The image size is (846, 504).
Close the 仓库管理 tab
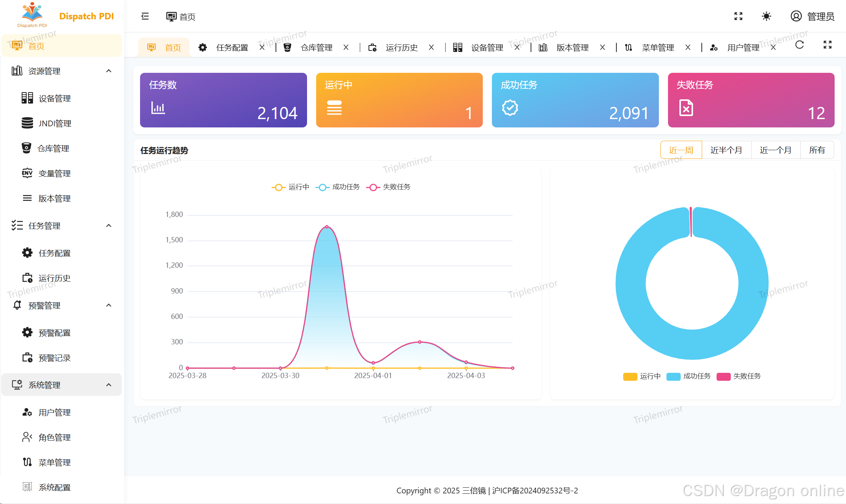tap(346, 47)
